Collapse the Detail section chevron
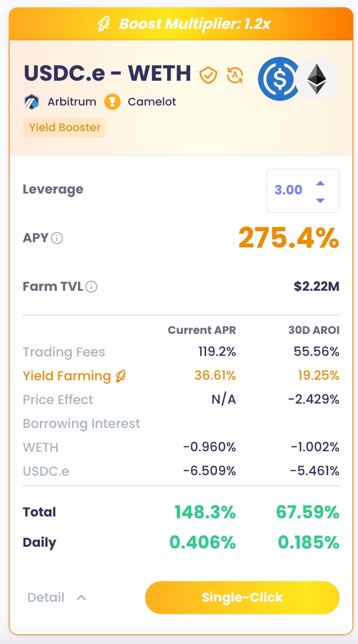Viewport: 358px width, 644px height. pos(81,598)
